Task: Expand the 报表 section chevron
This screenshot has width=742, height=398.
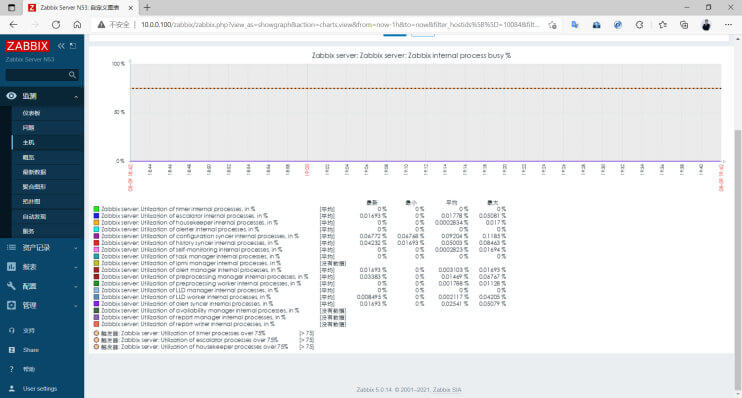Action: 76,267
